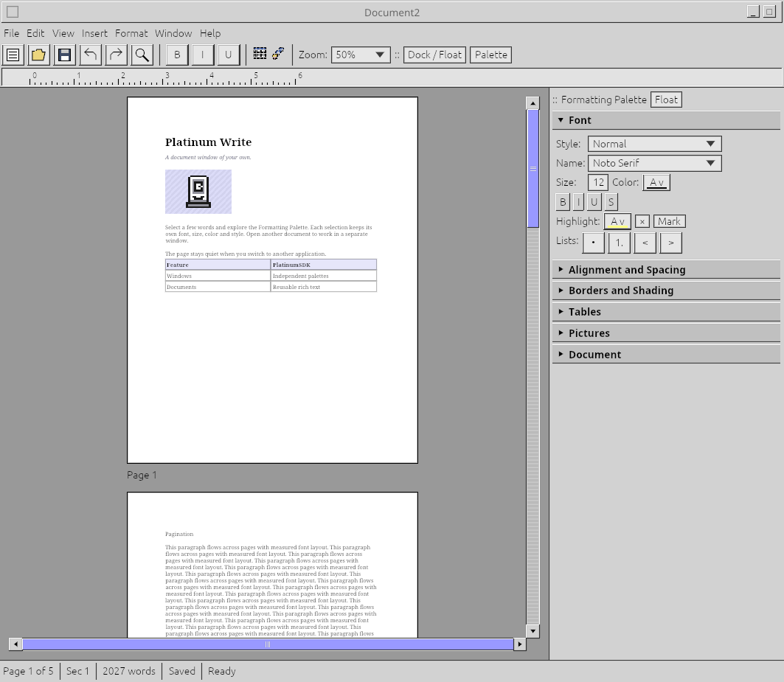
Task: Open the font Color picker
Action: (x=656, y=183)
